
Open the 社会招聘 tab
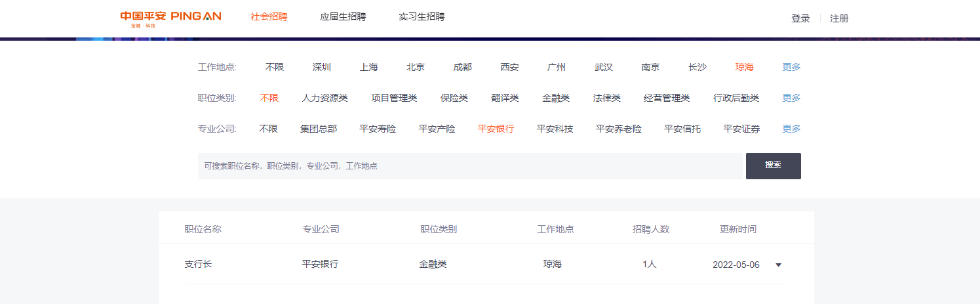tap(269, 17)
